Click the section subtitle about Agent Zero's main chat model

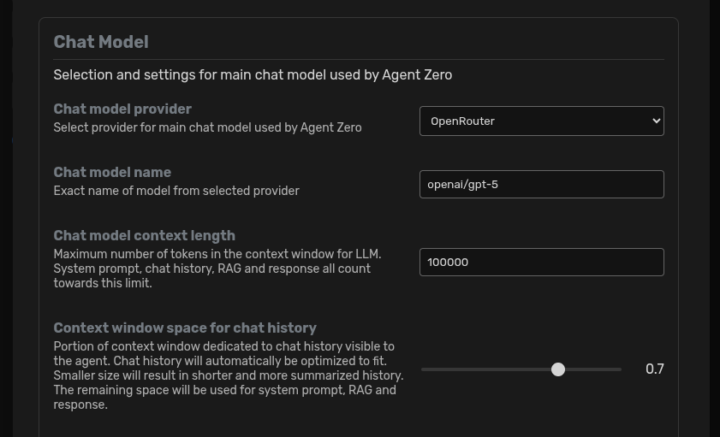pyautogui.click(x=253, y=75)
